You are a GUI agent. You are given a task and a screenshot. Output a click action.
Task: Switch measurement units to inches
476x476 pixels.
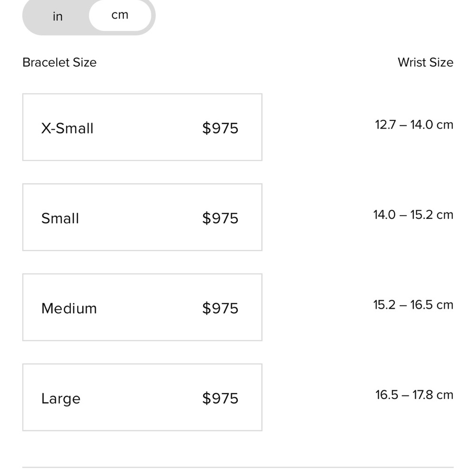tap(58, 17)
